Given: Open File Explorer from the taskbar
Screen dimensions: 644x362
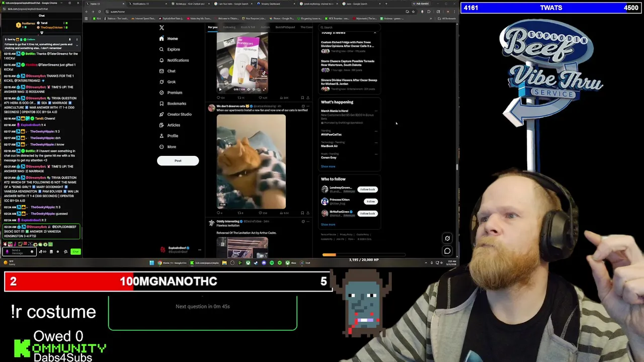Looking at the screenshot, I should pyautogui.click(x=224, y=262).
